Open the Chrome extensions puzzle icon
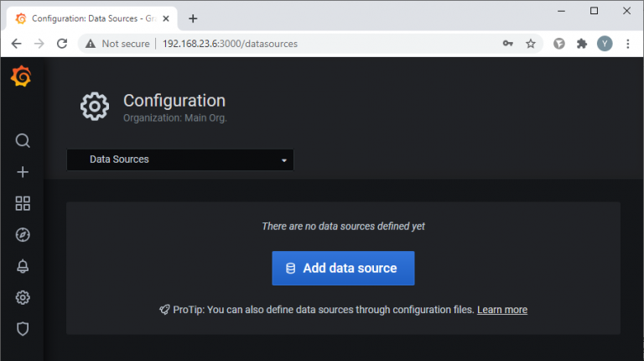 click(x=582, y=44)
